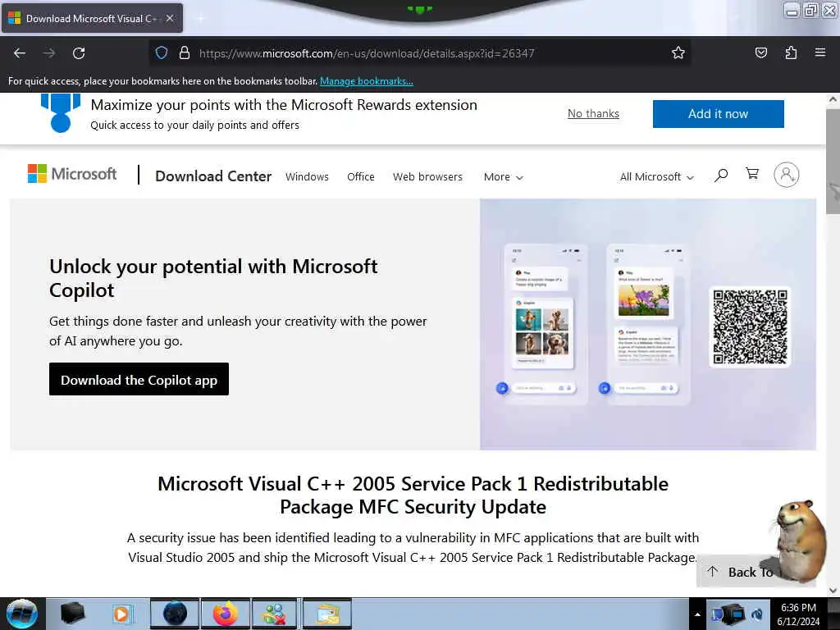Screen dimensions: 840x630
Task: Reload the current page
Action: pyautogui.click(x=79, y=53)
